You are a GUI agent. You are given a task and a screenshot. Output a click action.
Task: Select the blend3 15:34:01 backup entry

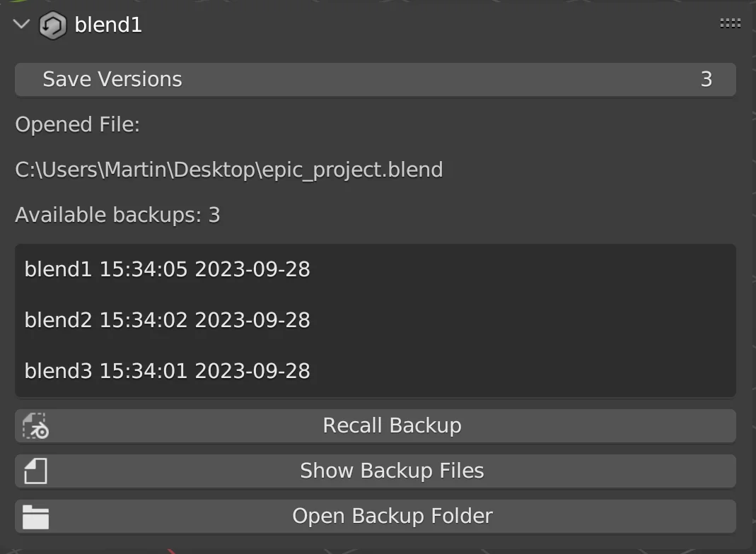coord(168,370)
